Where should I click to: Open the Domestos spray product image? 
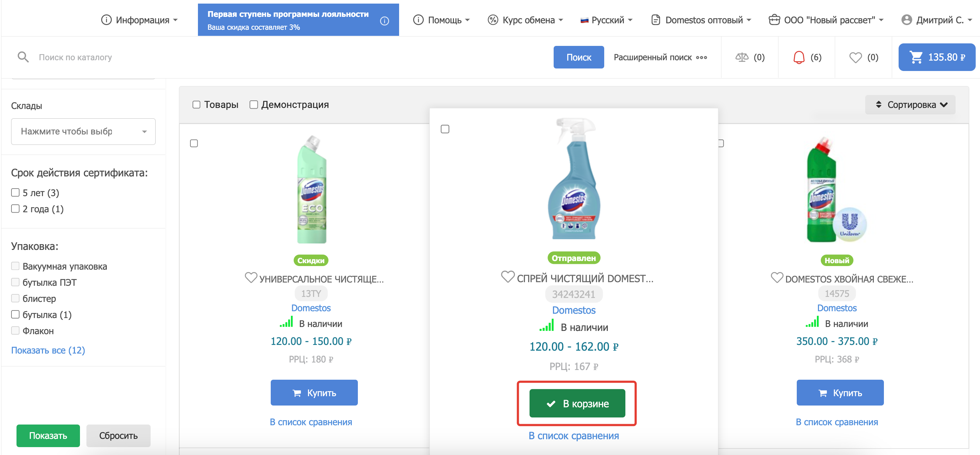574,179
